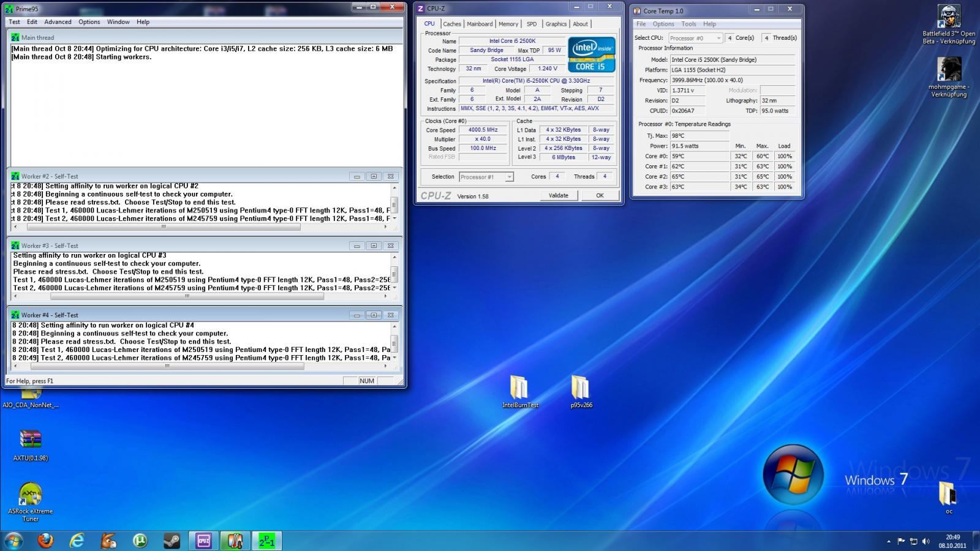Click Worker #2 horizontal scrollbar thumb
Viewport: 980px width, 551px height.
(x=164, y=227)
